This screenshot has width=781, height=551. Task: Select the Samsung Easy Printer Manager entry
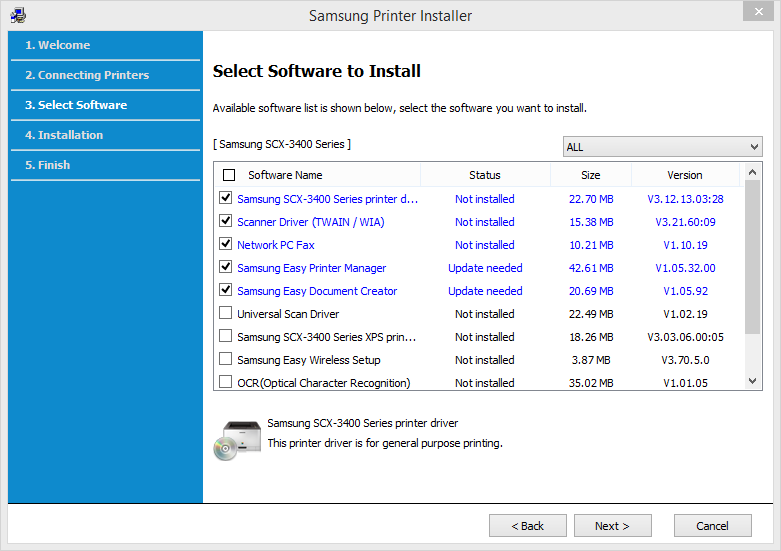tap(311, 268)
